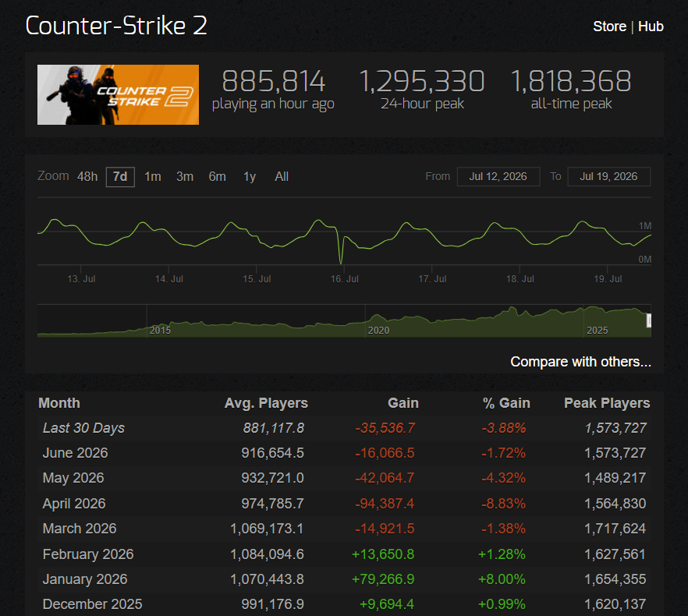Image resolution: width=688 pixels, height=616 pixels.
Task: Open the Store link
Action: [609, 27]
